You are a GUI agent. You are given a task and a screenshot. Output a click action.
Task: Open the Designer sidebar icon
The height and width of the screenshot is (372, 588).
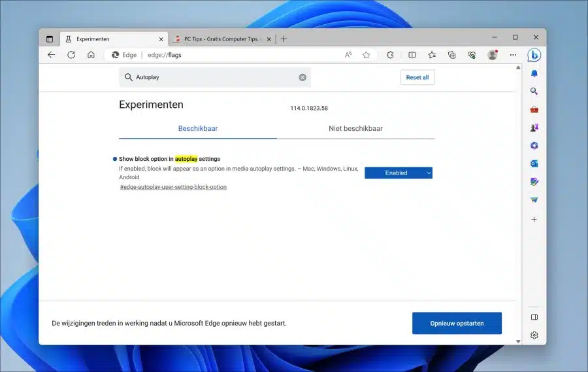(x=534, y=182)
